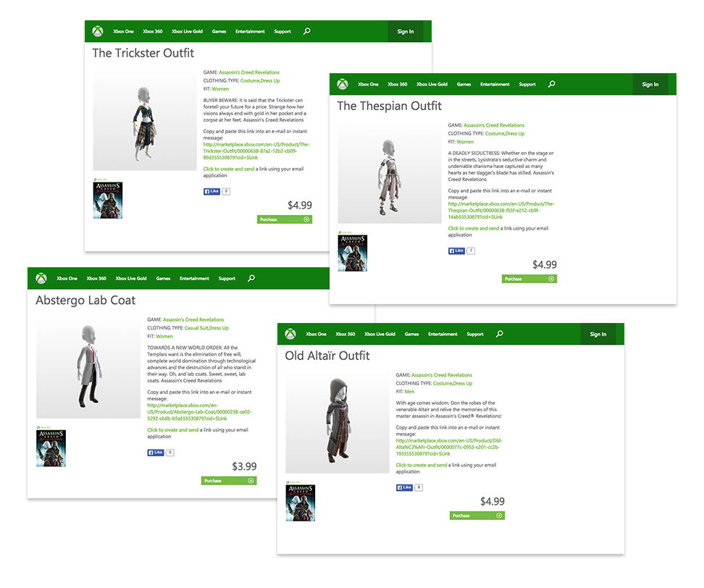Open Xbox 360 menu in Abstergo window
Image resolution: width=704 pixels, height=588 pixels.
pyautogui.click(x=96, y=278)
